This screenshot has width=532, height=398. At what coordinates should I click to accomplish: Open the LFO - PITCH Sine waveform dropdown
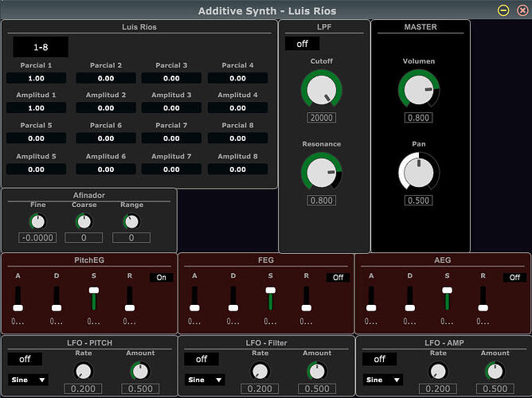pos(28,380)
